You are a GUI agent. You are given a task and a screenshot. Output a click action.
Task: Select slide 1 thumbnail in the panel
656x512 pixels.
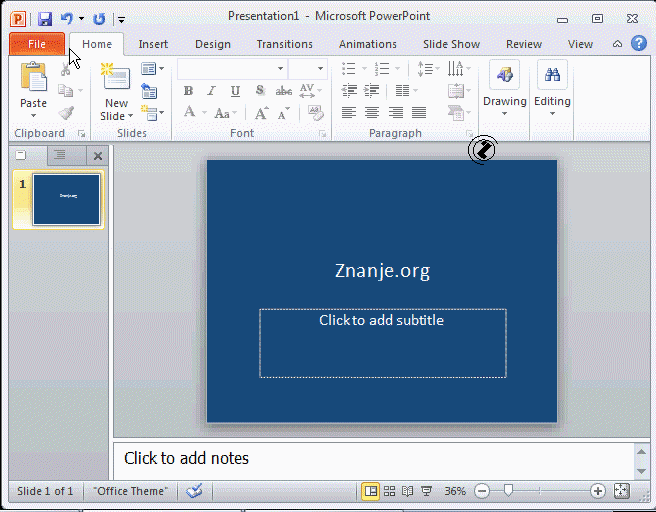click(x=66, y=199)
